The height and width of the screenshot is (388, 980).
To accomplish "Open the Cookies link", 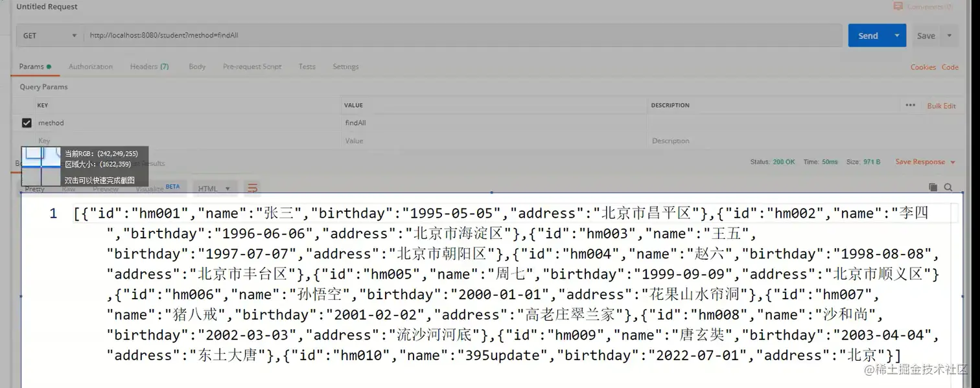I will tap(923, 67).
